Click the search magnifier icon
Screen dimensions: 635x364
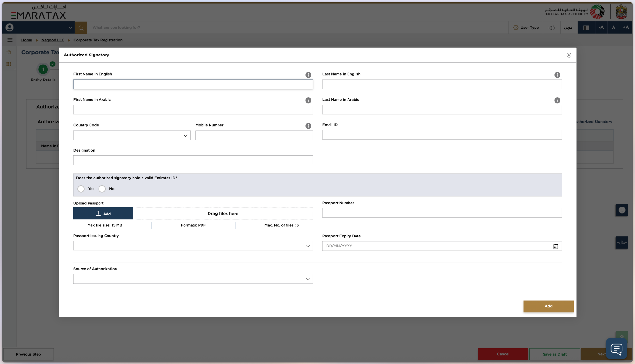81,28
